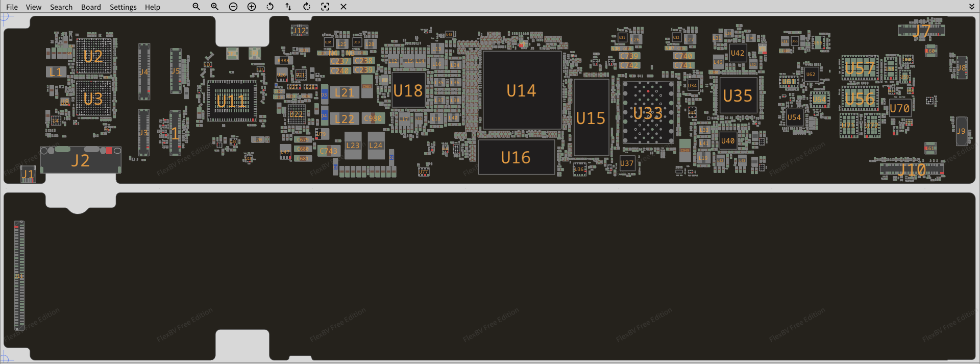This screenshot has height=364, width=980.
Task: Open the Search menu
Action: [61, 7]
